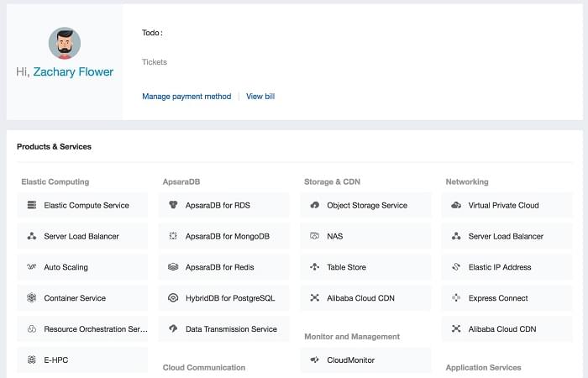The height and width of the screenshot is (378, 588).
Task: Open Manage payment method link
Action: point(186,97)
